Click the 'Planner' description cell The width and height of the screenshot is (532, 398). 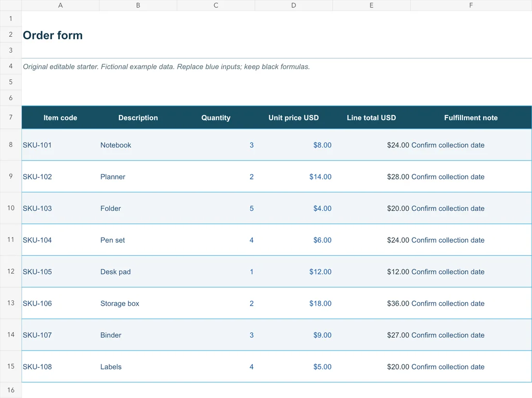(138, 177)
